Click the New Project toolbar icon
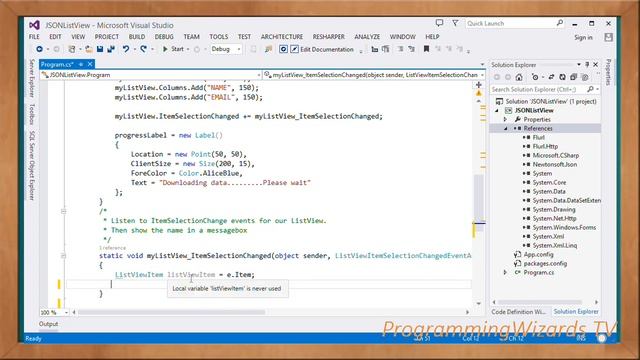Image resolution: width=640 pixels, height=360 pixels. coord(72,49)
